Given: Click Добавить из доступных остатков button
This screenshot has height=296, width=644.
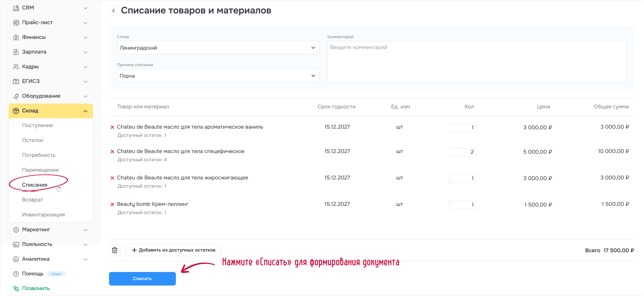Looking at the screenshot, I should [173, 250].
